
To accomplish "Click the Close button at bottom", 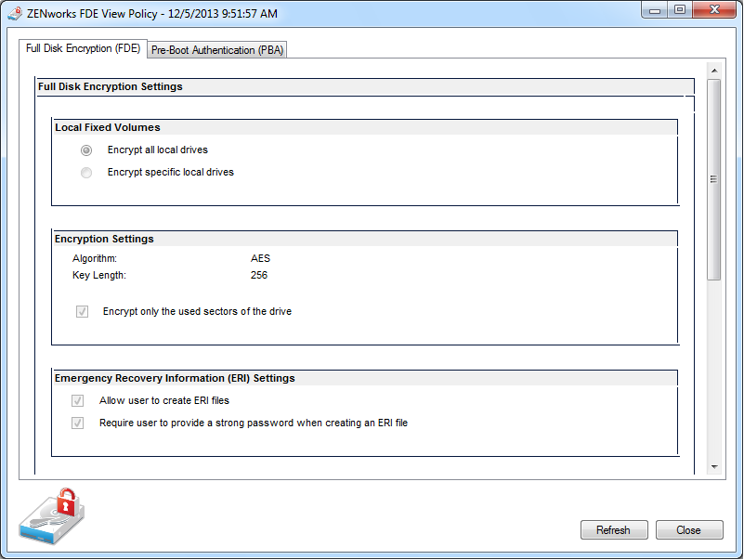I will point(688,530).
